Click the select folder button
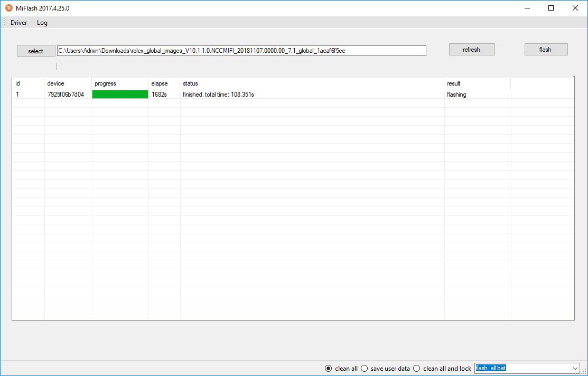This screenshot has width=588, height=376. pos(35,51)
